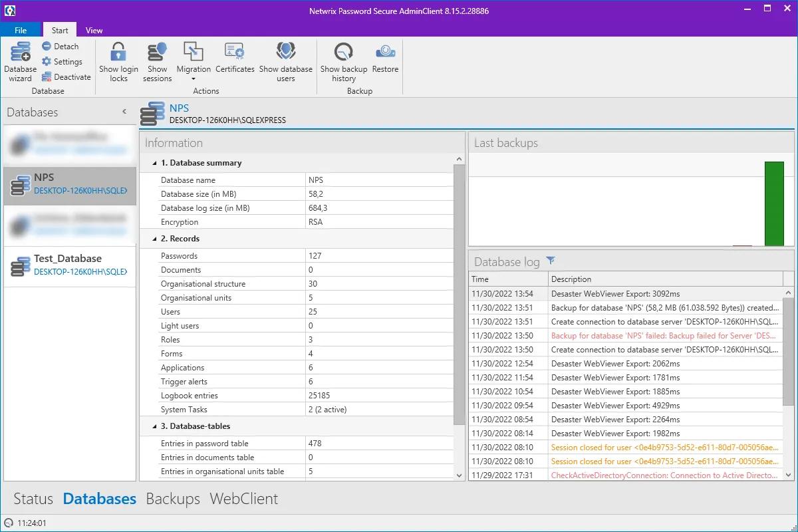Open Certificates
798x532 pixels.
tap(235, 58)
